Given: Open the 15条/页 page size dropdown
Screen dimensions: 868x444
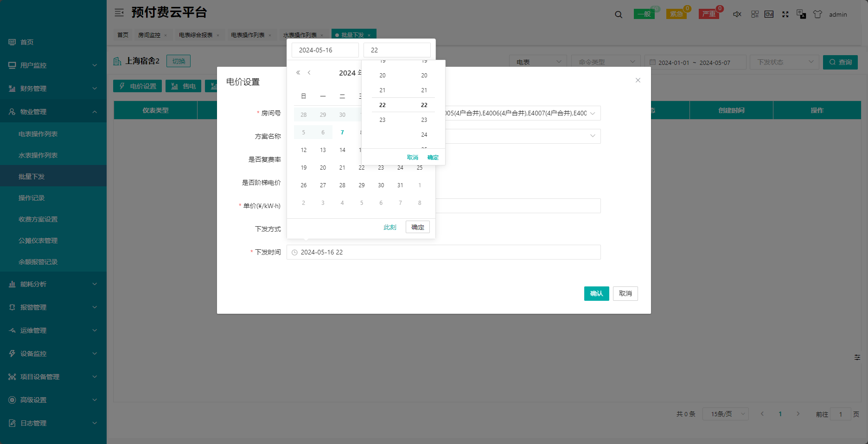Looking at the screenshot, I should click(725, 414).
